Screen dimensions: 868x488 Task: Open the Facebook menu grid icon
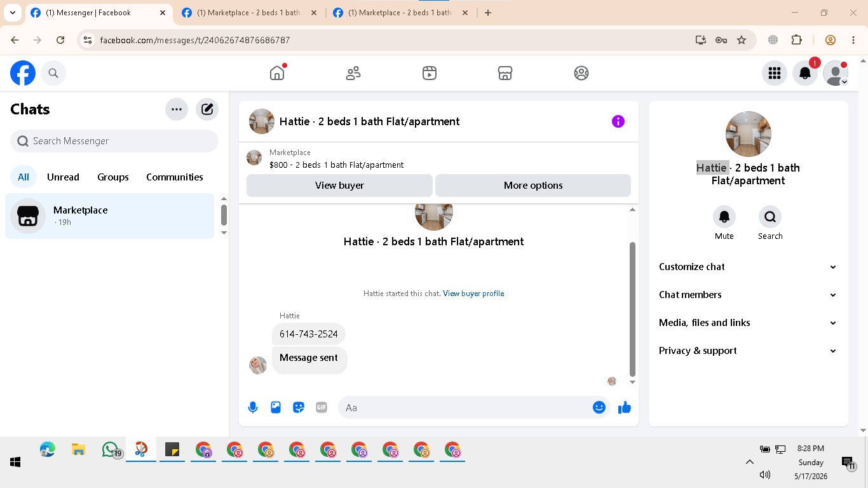775,73
